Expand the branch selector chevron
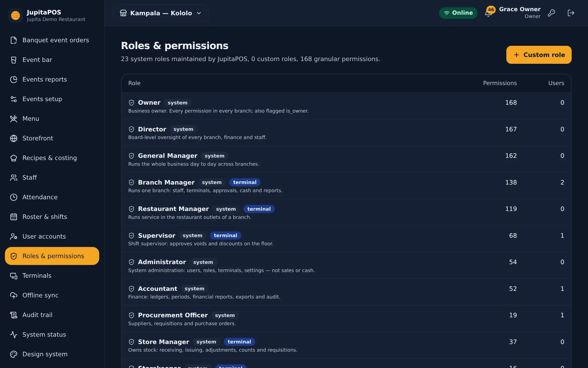This screenshot has width=588, height=368. coord(199,13)
